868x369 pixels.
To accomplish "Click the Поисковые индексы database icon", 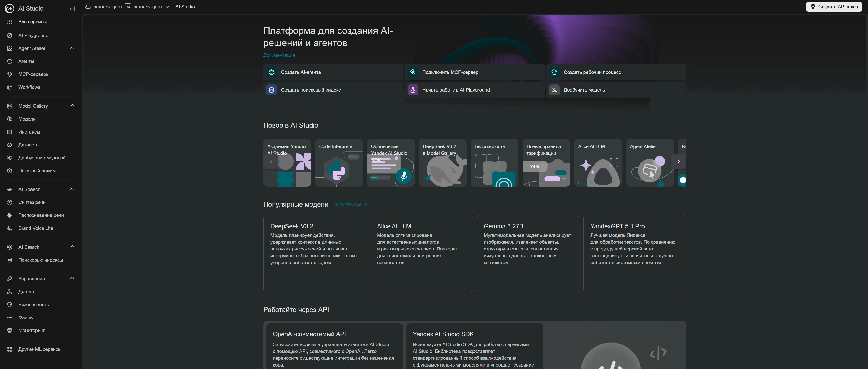I will pyautogui.click(x=10, y=260).
